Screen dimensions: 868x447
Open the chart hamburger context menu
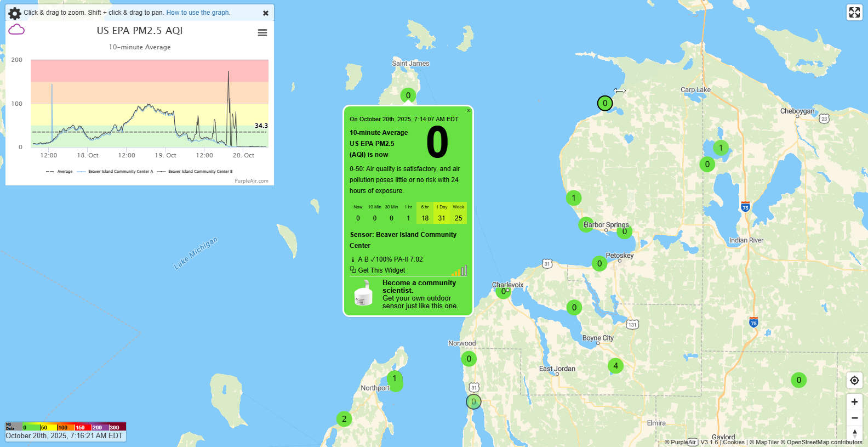pyautogui.click(x=262, y=33)
